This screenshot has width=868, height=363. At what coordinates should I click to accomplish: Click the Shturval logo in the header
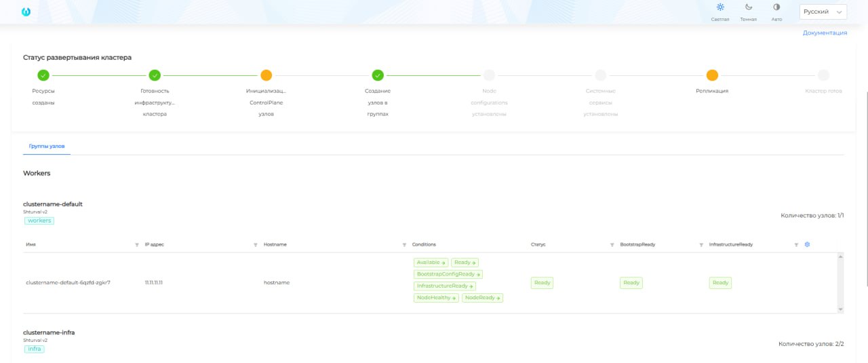pyautogui.click(x=26, y=12)
